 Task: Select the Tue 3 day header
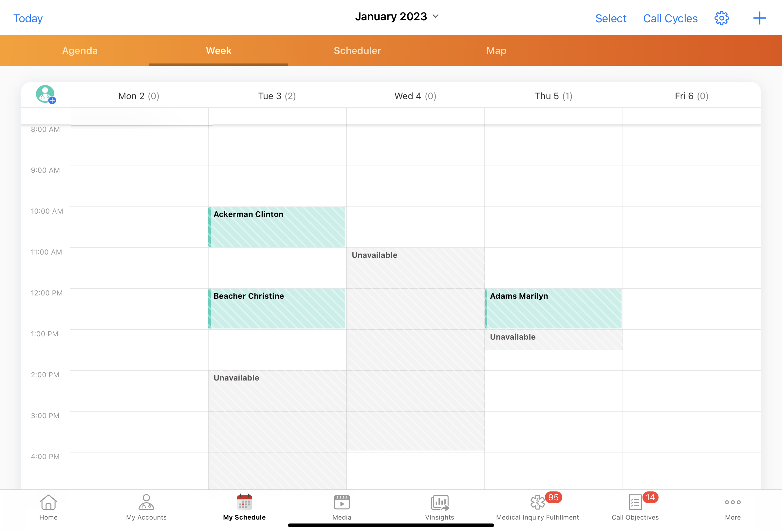pos(277,96)
